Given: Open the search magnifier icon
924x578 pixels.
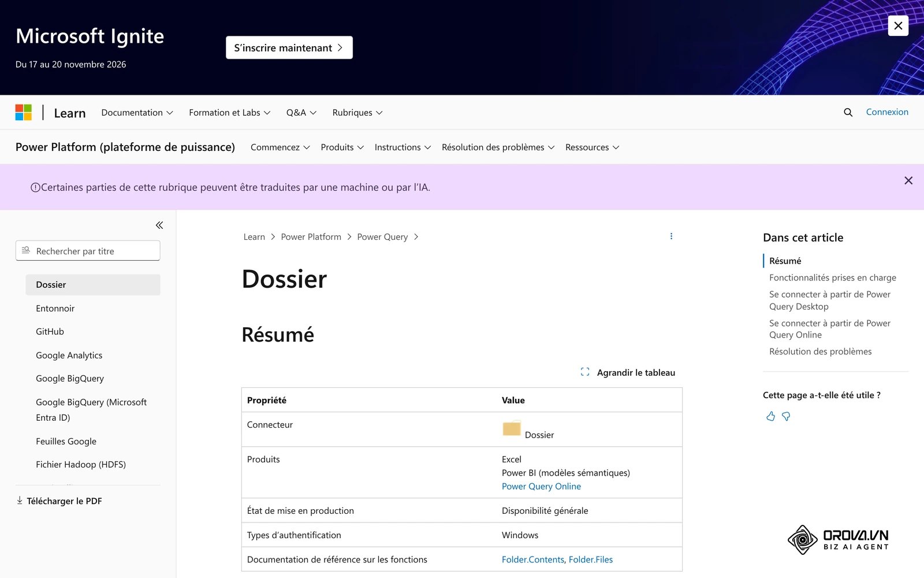Looking at the screenshot, I should pyautogui.click(x=848, y=112).
